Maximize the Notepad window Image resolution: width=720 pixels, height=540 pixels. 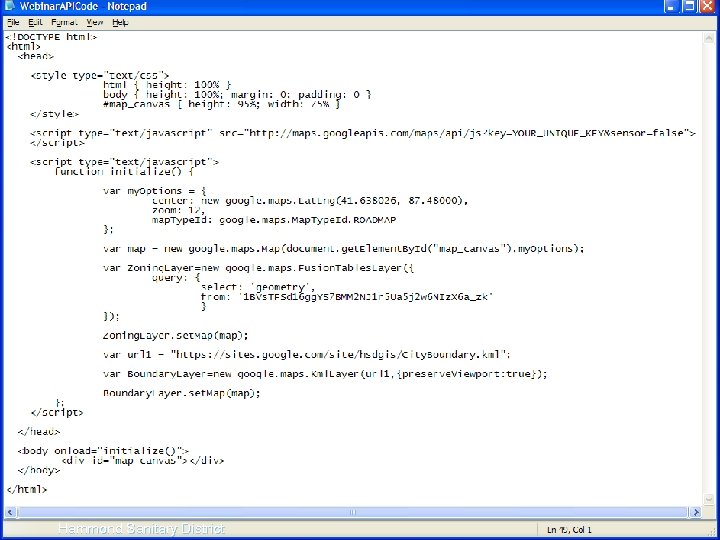pyautogui.click(x=689, y=6)
